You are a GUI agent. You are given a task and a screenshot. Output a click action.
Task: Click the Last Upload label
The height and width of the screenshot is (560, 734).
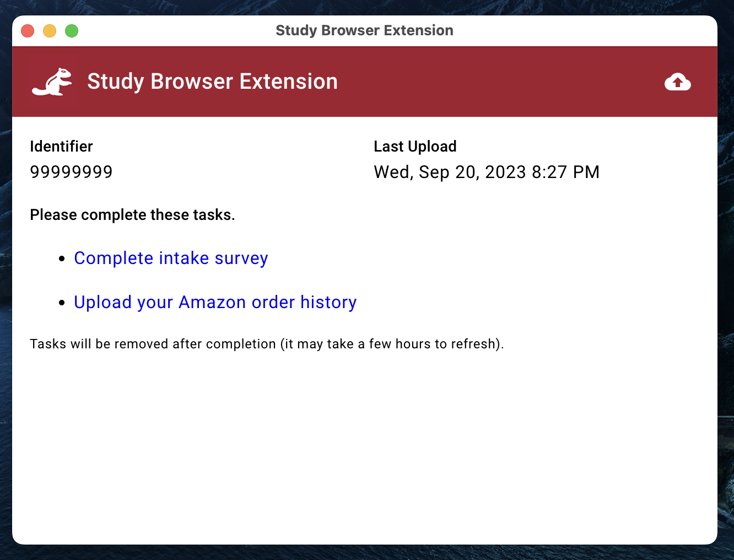coord(415,146)
